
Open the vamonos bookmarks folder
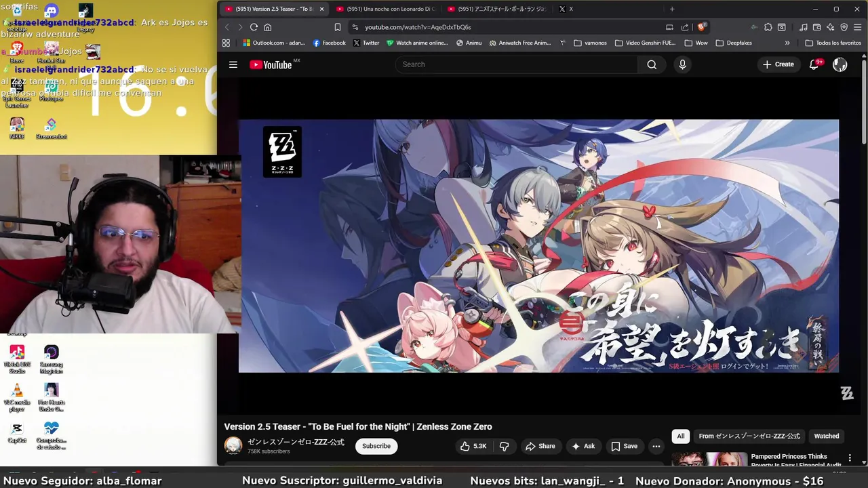coord(590,43)
